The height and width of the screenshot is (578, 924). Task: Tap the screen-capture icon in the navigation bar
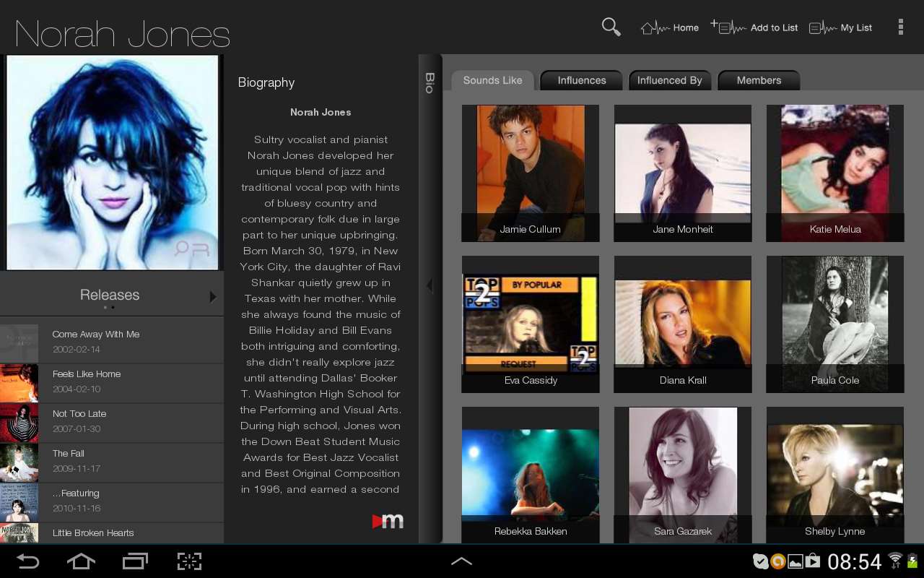click(189, 561)
